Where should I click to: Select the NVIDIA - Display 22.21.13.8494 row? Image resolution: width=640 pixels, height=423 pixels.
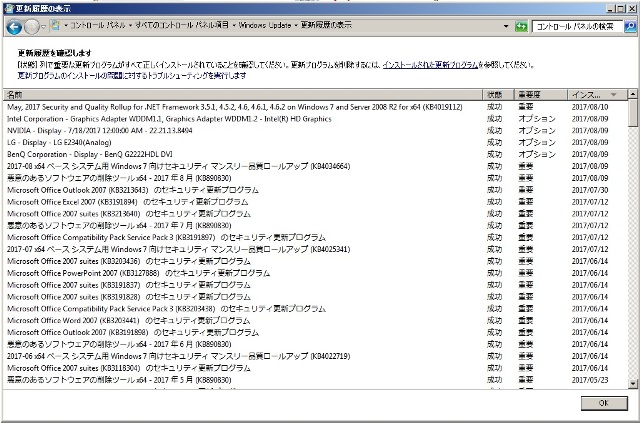click(x=315, y=131)
